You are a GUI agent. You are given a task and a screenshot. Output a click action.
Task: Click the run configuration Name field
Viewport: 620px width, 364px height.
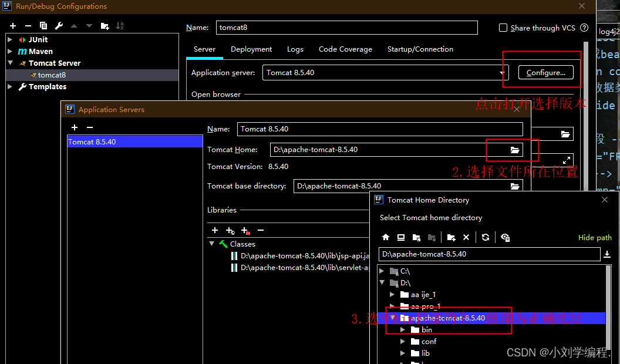[x=347, y=28]
